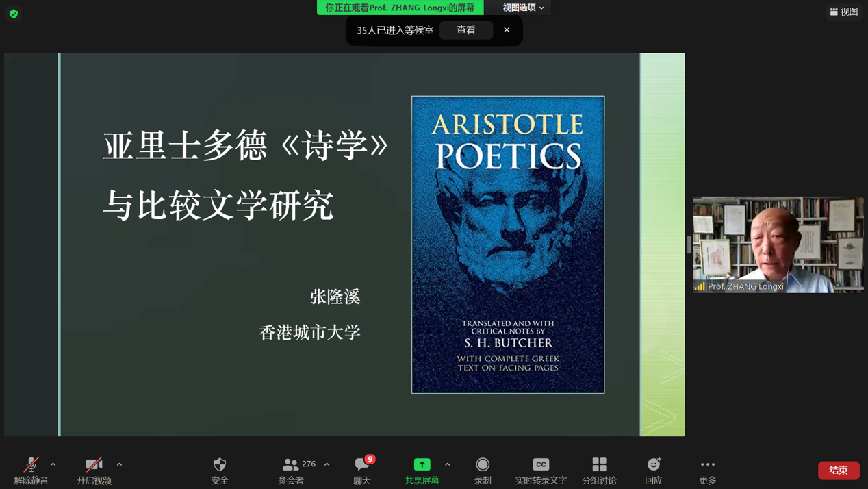Click 查看 to view waiting room
Viewport: 868px width, 489px height.
tap(466, 30)
